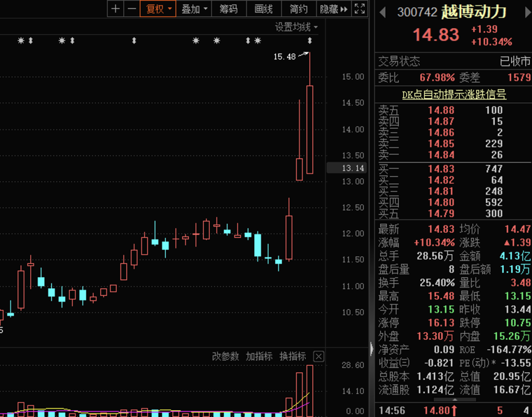The height and width of the screenshot is (417, 532).
Task: Expand the 设置均线 moving average settings
Action: (x=296, y=27)
